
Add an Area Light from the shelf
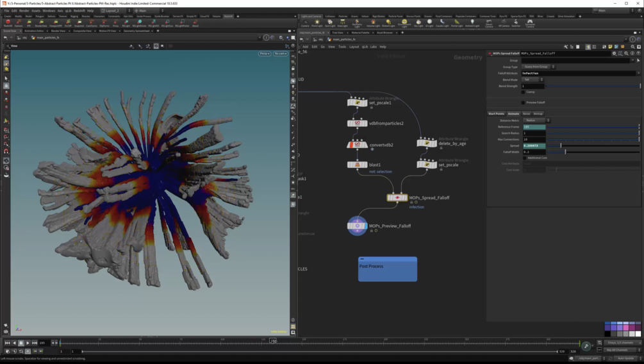[342, 22]
